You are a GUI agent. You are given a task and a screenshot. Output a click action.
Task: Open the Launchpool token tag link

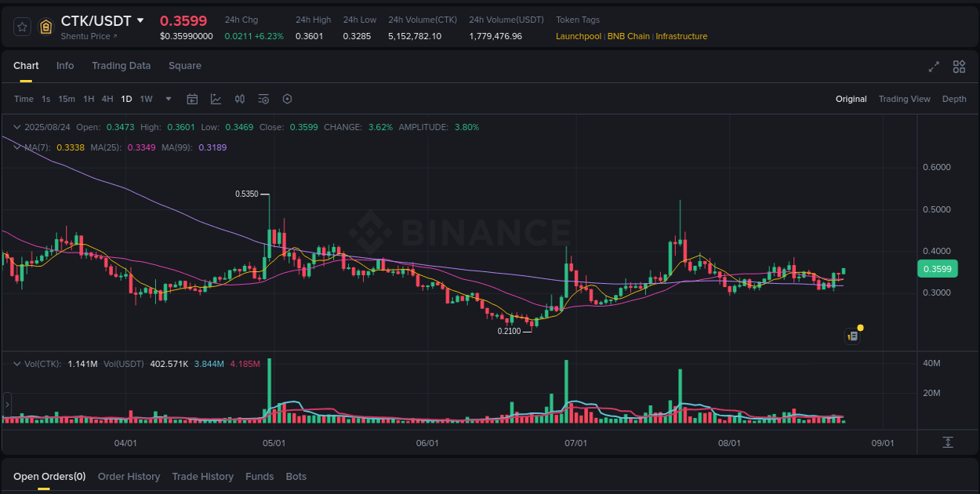coord(579,36)
